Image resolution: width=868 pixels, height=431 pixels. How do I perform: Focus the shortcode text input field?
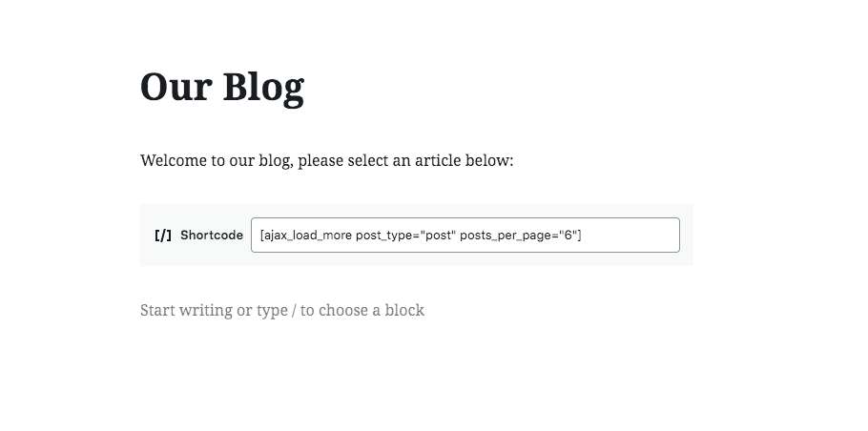tap(465, 236)
